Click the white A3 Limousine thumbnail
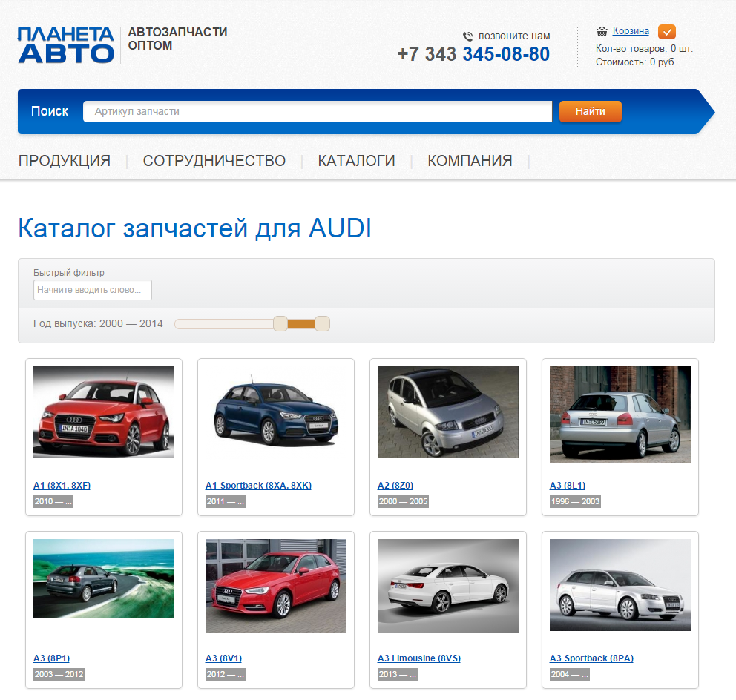The height and width of the screenshot is (700, 736). [448, 586]
